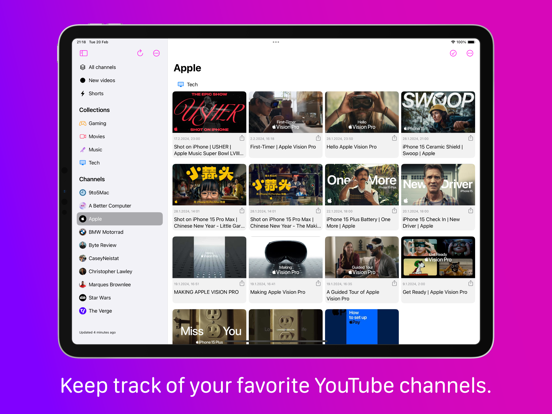Click the 'Hello Apple Vision Pro' title text
Image resolution: width=552 pixels, height=414 pixels.
(352, 147)
